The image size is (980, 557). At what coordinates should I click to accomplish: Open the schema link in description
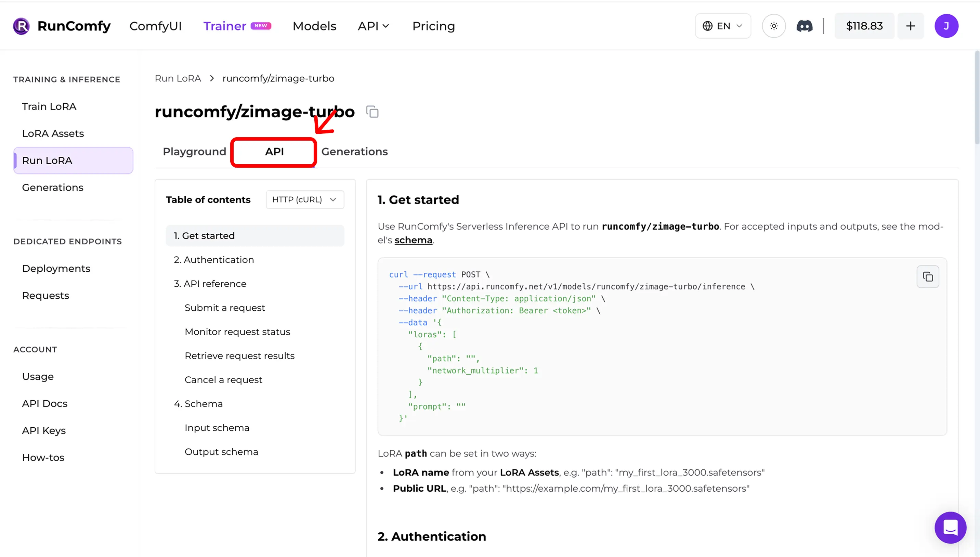[x=413, y=240]
